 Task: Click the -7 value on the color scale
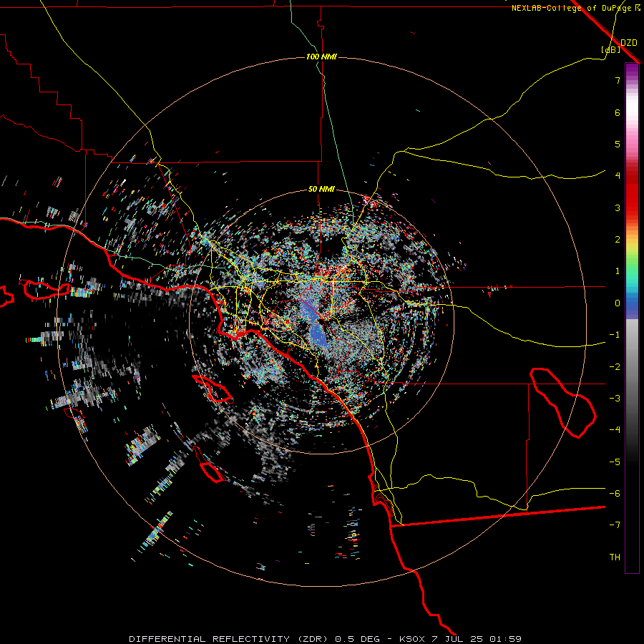click(x=615, y=525)
